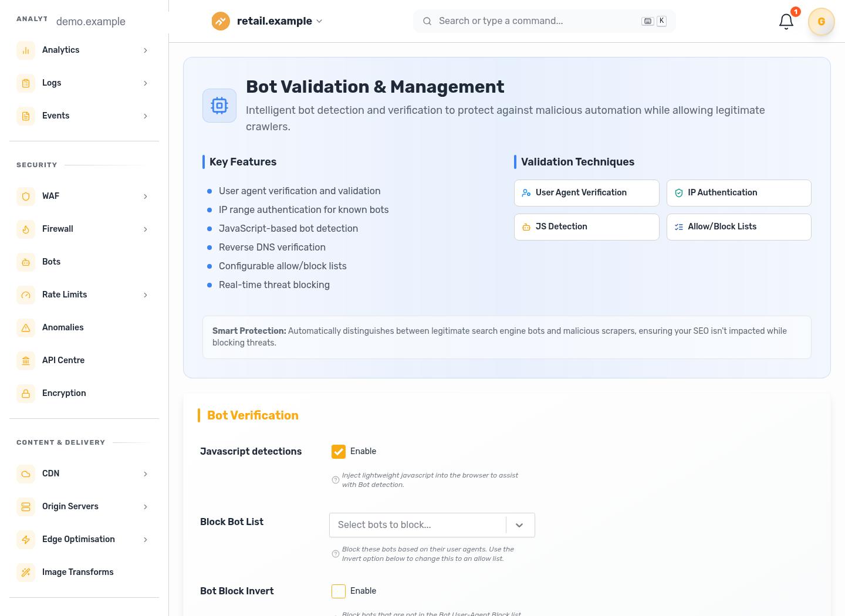The image size is (845, 616).
Task: Expand the Firewall sidebar chevron
Action: click(146, 229)
